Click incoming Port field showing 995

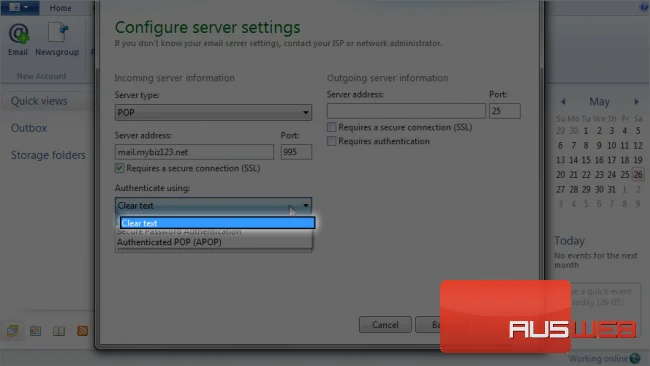click(296, 152)
